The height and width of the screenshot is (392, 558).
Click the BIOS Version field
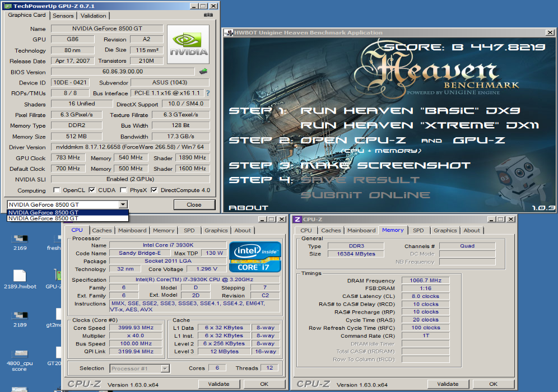click(x=123, y=72)
